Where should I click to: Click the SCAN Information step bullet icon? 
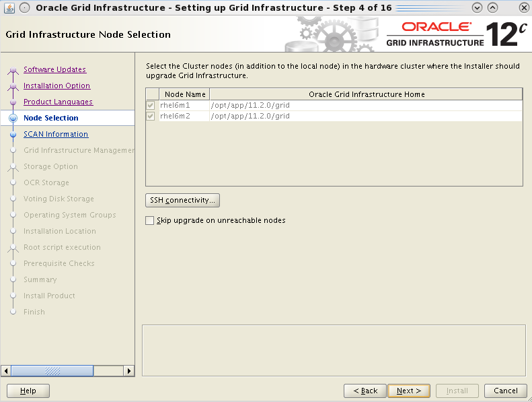13,135
